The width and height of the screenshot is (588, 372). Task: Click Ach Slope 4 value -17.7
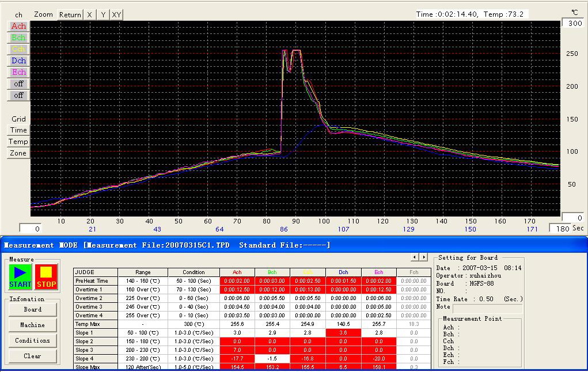(x=237, y=359)
